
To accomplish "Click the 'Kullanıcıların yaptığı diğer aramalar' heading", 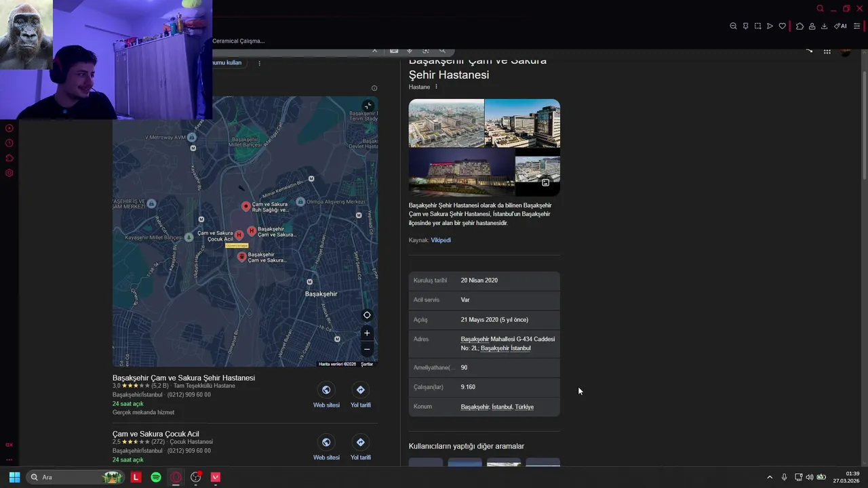I will 467,446.
